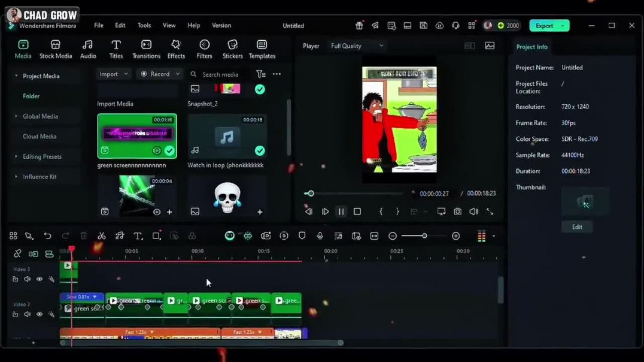Open the Stock Media tab
The image size is (644, 362).
point(56,49)
